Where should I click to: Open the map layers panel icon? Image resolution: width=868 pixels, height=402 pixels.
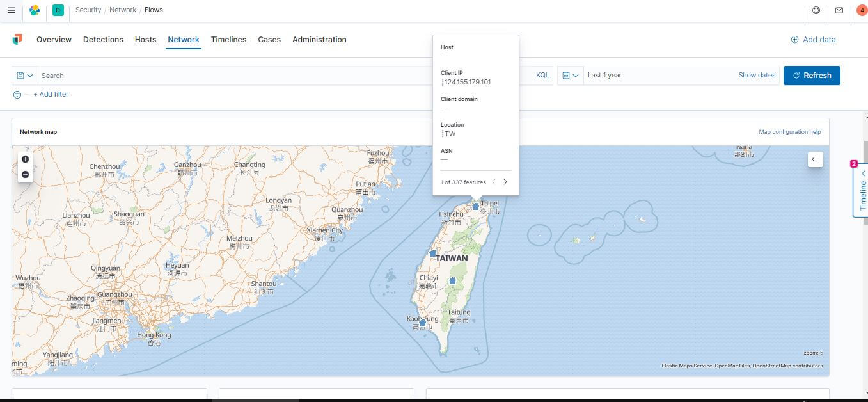point(816,159)
